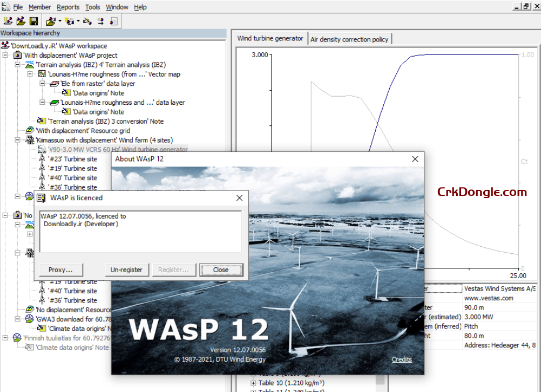Insert a new member using the toolbar icon
The image size is (541, 392).
tap(69, 20)
